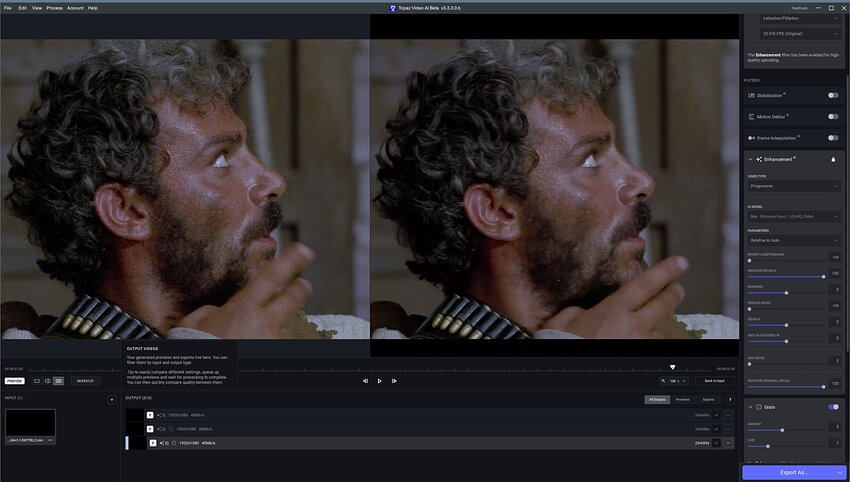Open options menu for the 23m46s output

pyautogui.click(x=728, y=429)
